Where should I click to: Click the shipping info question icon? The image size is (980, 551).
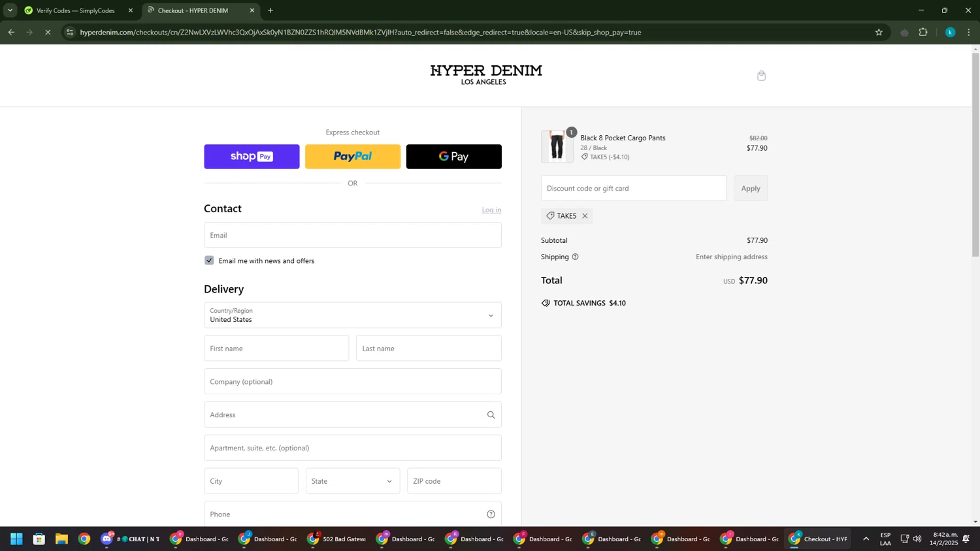point(576,257)
